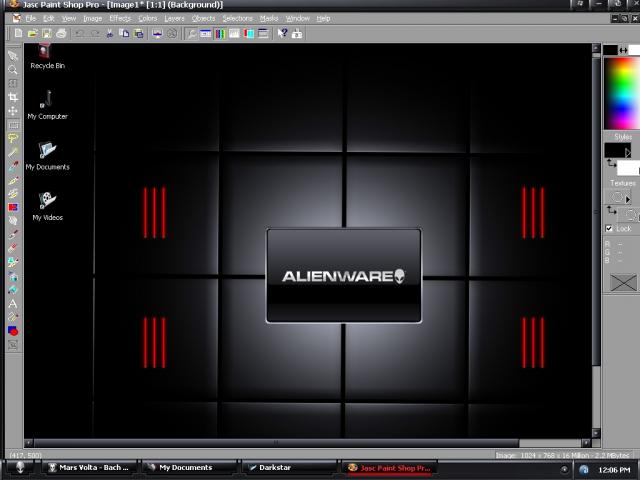The height and width of the screenshot is (480, 640).
Task: Switch to My Documents taskbar button
Action: (190, 467)
